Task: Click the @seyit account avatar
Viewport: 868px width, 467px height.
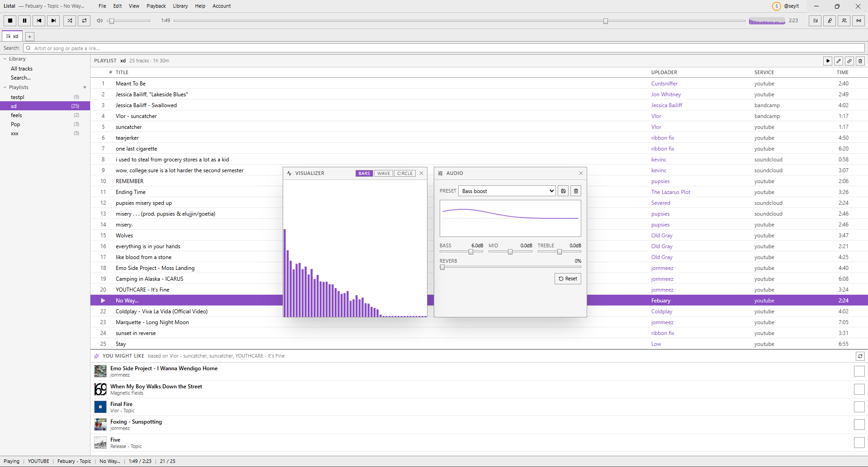Action: (x=777, y=6)
